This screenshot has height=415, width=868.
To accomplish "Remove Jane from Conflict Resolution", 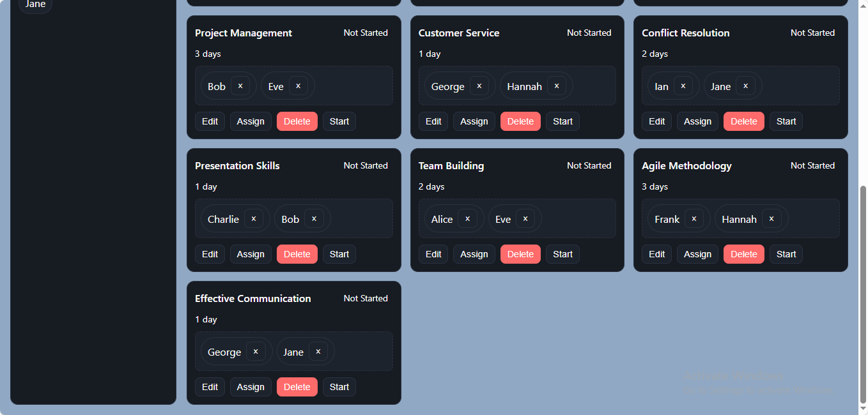I will [745, 86].
